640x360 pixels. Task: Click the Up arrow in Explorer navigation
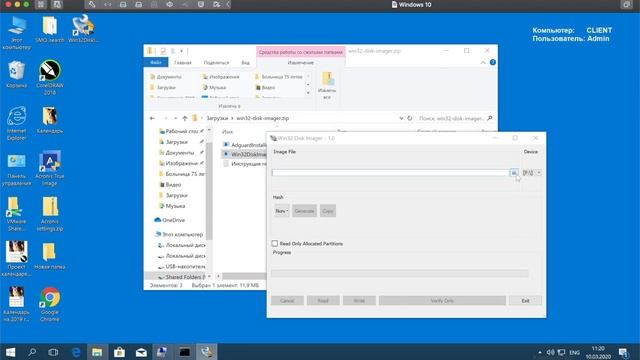pyautogui.click(x=185, y=118)
